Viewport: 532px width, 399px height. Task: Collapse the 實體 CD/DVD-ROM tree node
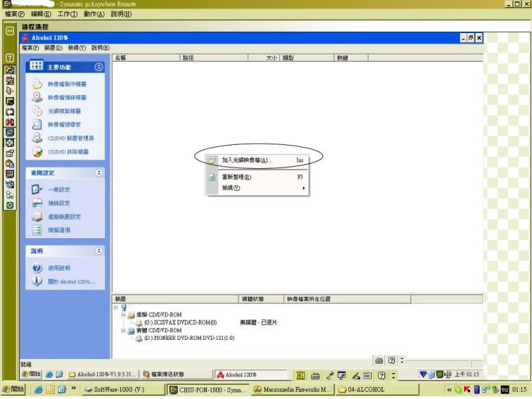point(123,331)
